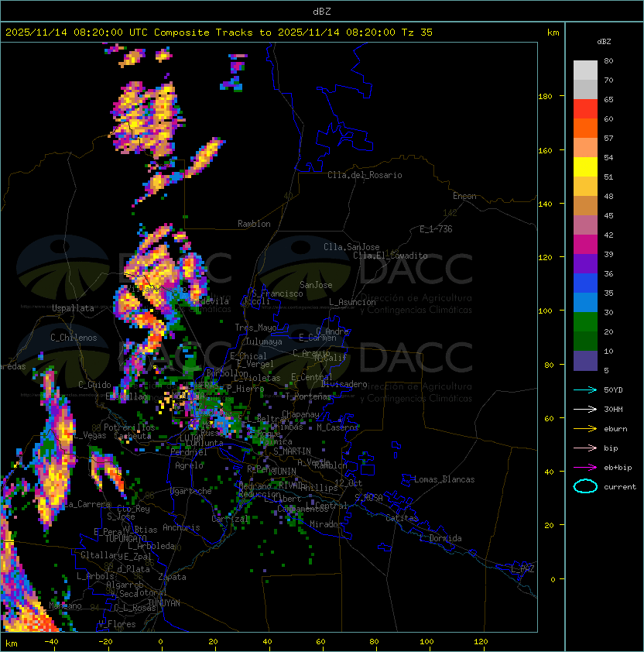
Task: Select the light gray top legend swatch
Action: tap(585, 70)
